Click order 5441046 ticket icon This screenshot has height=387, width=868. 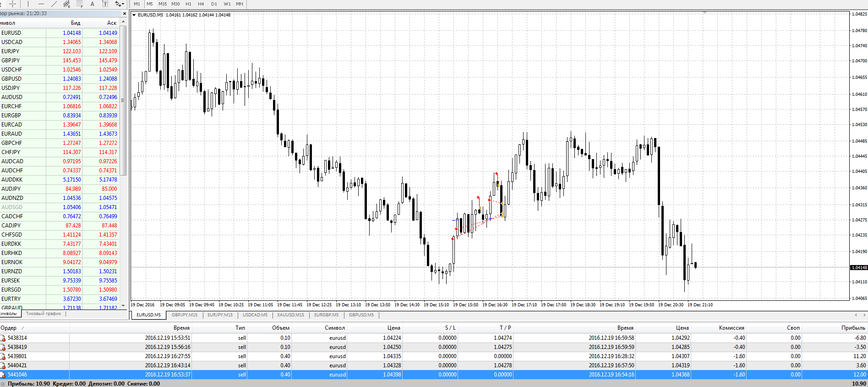(3, 375)
